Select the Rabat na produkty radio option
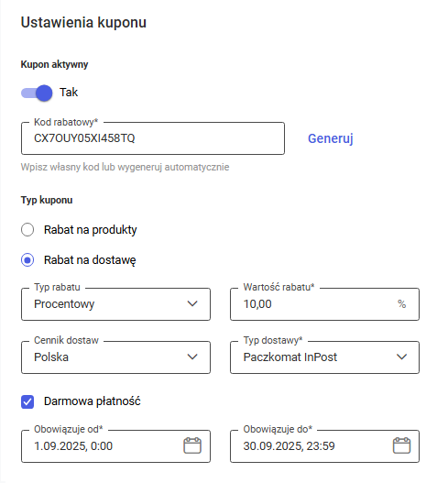This screenshot has width=448, height=483. (x=27, y=230)
